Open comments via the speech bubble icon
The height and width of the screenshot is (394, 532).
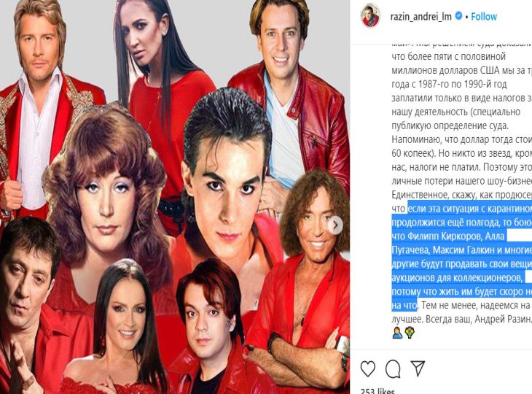coord(393,369)
